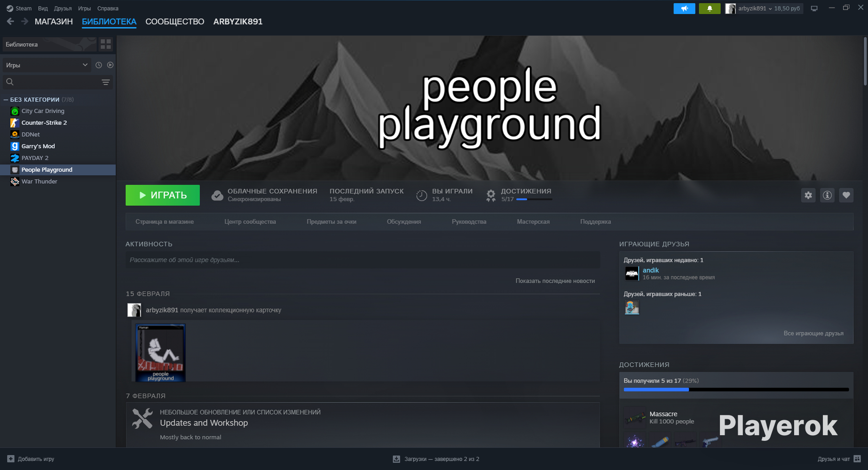Click the previously-played friend avatar
The image size is (868, 470).
pyautogui.click(x=631, y=307)
